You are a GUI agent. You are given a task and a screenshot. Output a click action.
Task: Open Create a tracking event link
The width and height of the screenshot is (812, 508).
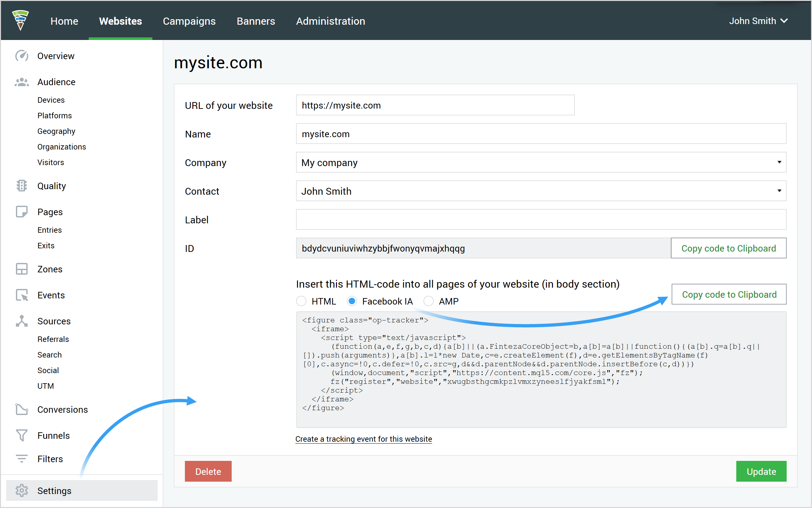(x=364, y=439)
